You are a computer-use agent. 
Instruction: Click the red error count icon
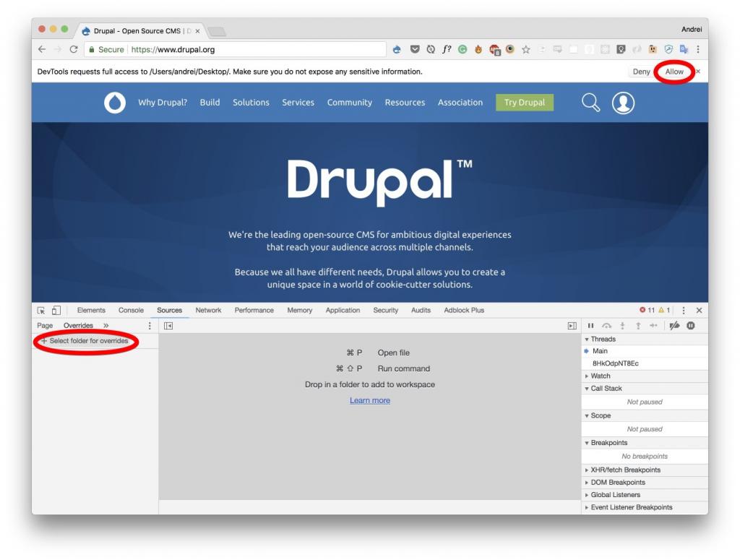642,310
